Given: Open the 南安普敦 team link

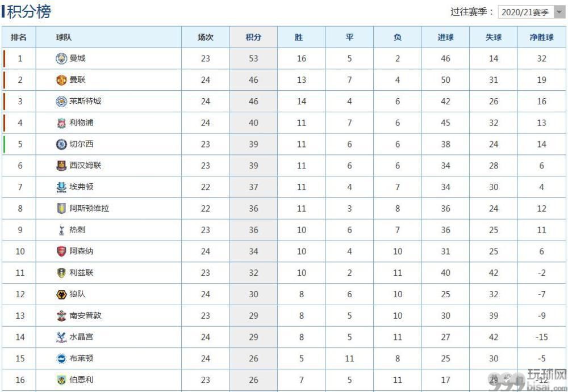Looking at the screenshot, I should point(85,315).
